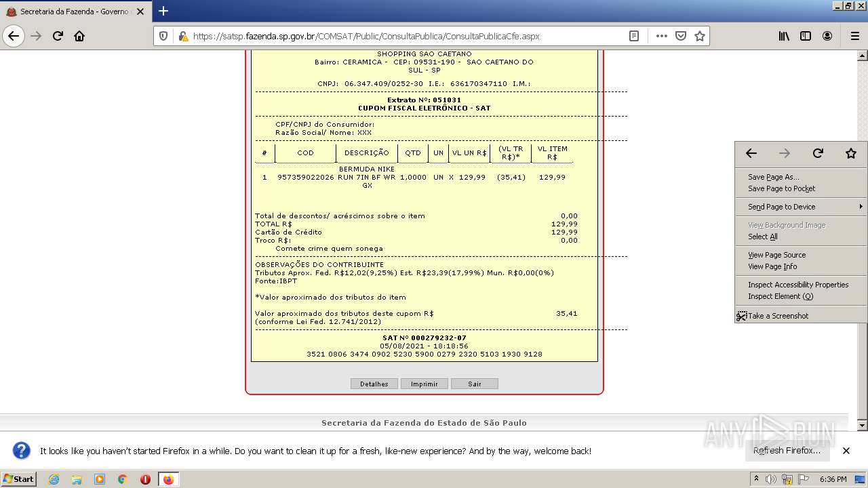The width and height of the screenshot is (868, 488).
Task: Launch Internet Explorer from taskbar
Action: (54, 479)
